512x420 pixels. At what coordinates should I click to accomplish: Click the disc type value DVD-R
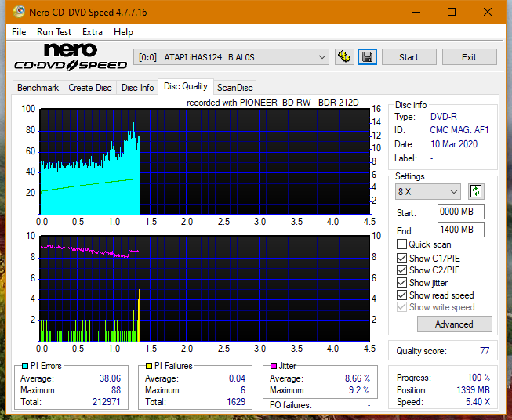(444, 117)
